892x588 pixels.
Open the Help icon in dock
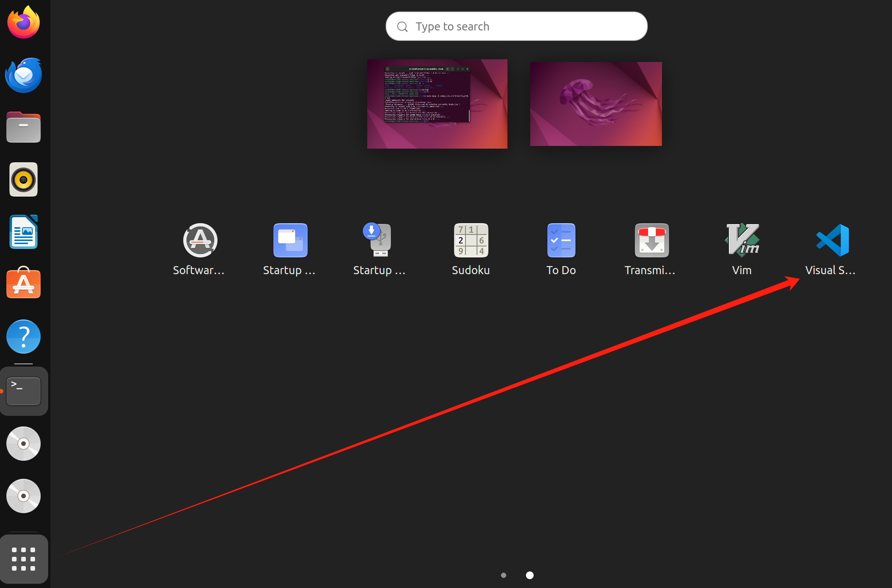point(24,337)
